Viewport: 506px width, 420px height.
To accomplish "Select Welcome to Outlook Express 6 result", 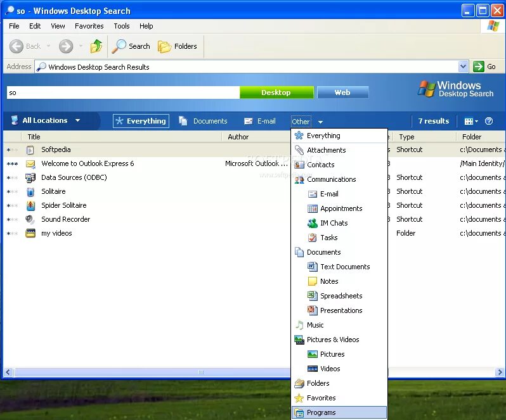I will (147, 163).
